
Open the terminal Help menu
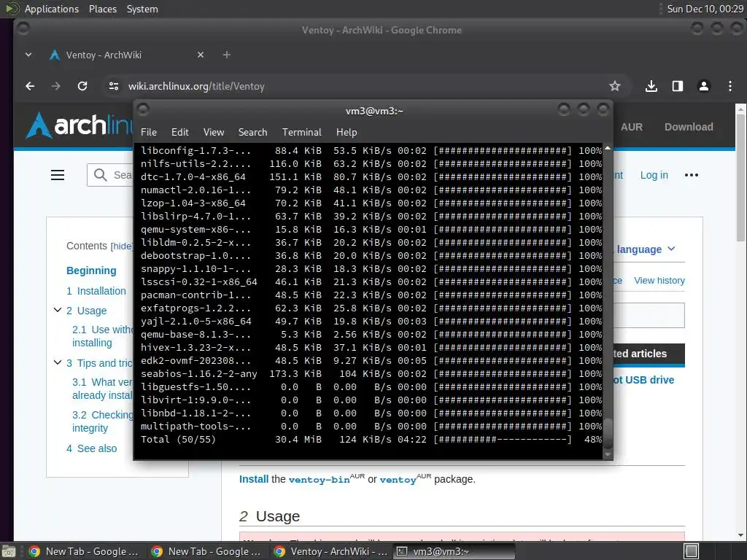click(347, 133)
